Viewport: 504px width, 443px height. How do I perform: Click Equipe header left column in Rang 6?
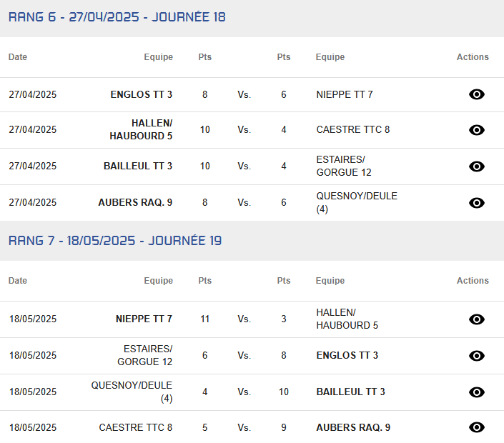[158, 57]
